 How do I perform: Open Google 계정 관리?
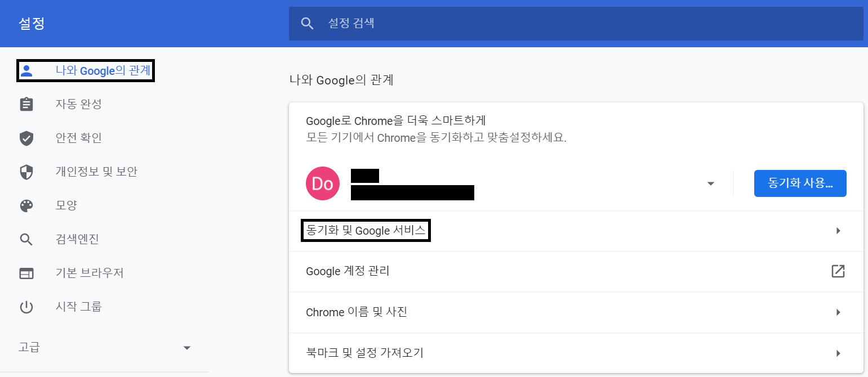point(576,271)
